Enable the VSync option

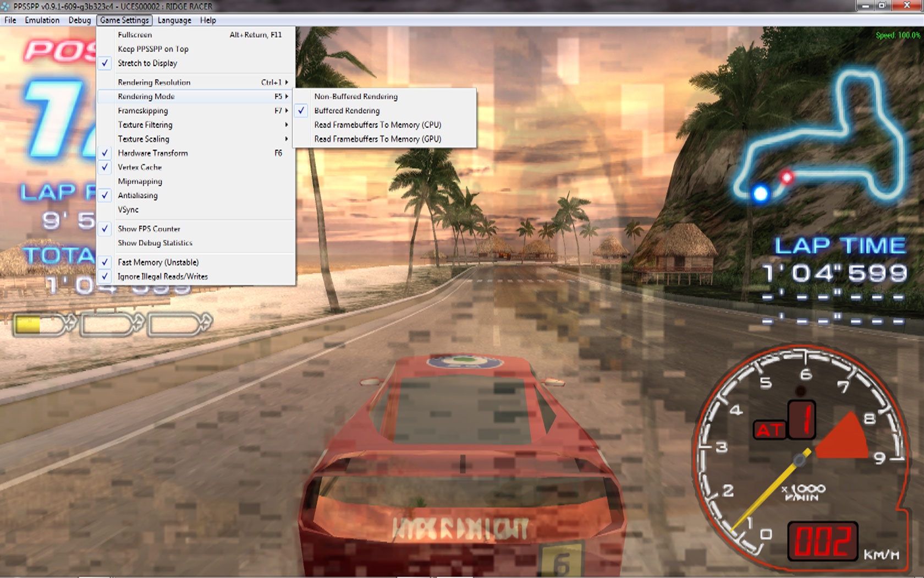tap(128, 210)
